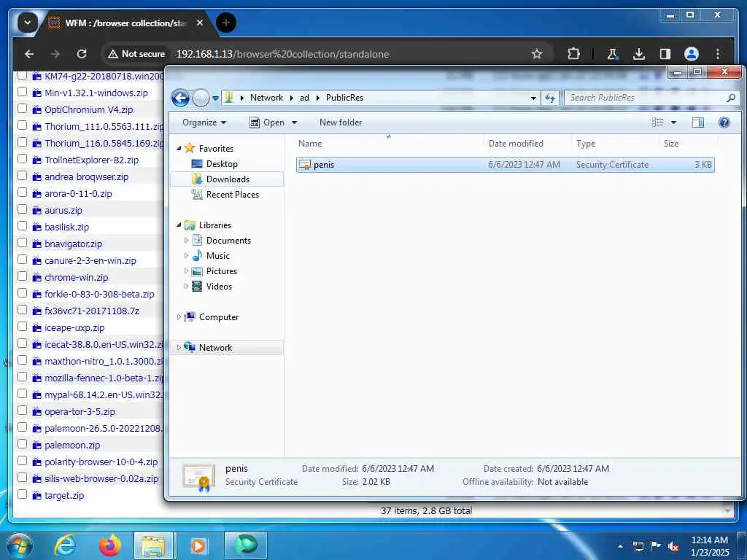Expand the Computer node

(x=179, y=316)
